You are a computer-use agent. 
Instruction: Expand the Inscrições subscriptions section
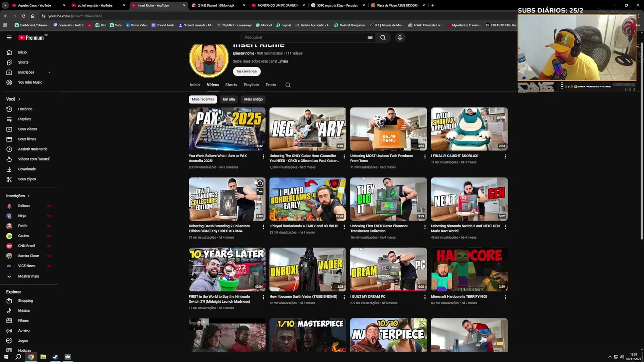pos(18,196)
